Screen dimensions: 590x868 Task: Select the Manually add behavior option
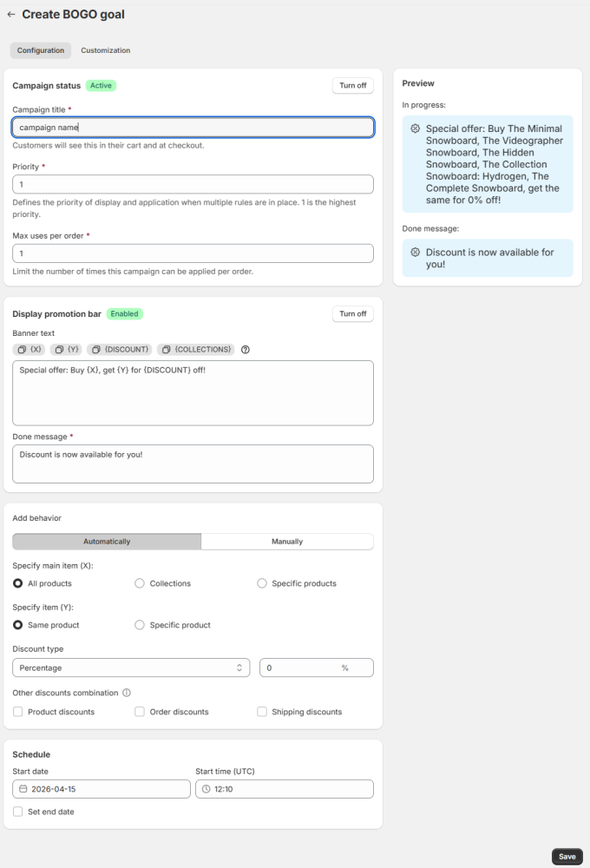287,542
